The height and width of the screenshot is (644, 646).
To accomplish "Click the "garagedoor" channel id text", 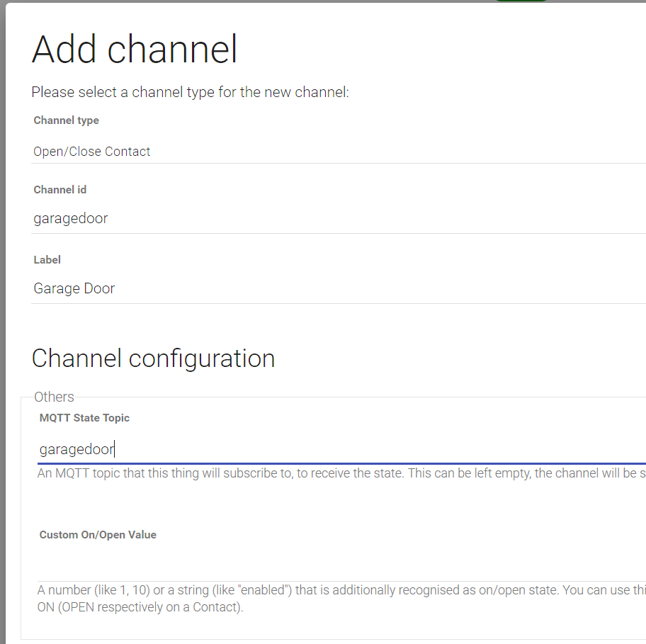I will click(70, 218).
